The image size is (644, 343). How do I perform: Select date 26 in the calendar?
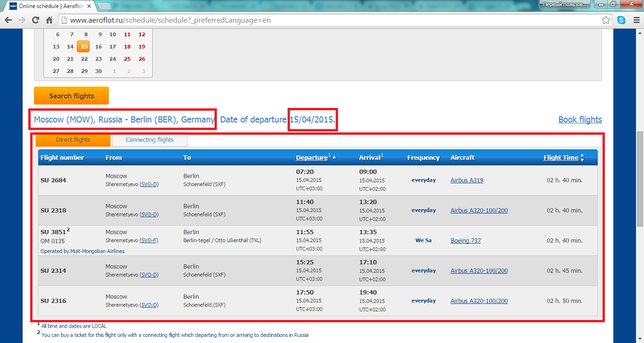(142, 59)
